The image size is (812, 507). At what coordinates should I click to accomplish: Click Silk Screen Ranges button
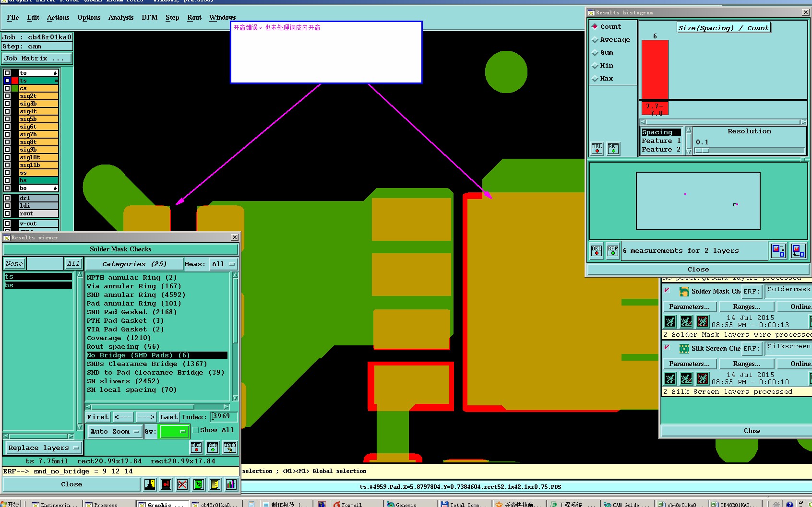point(746,364)
